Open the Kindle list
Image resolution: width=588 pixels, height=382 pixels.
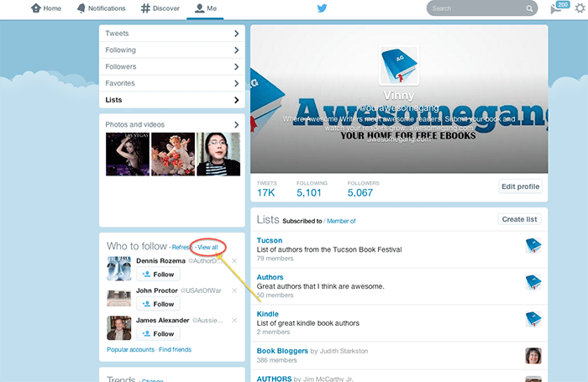point(267,314)
